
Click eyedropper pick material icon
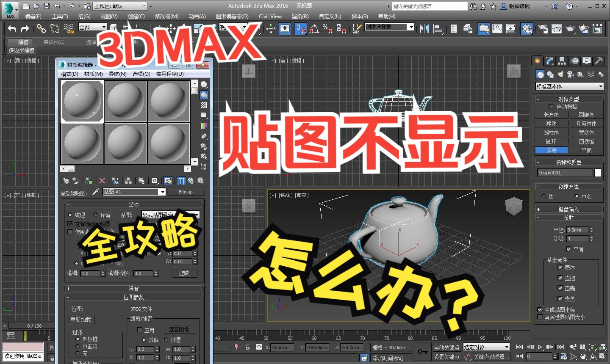tap(96, 192)
